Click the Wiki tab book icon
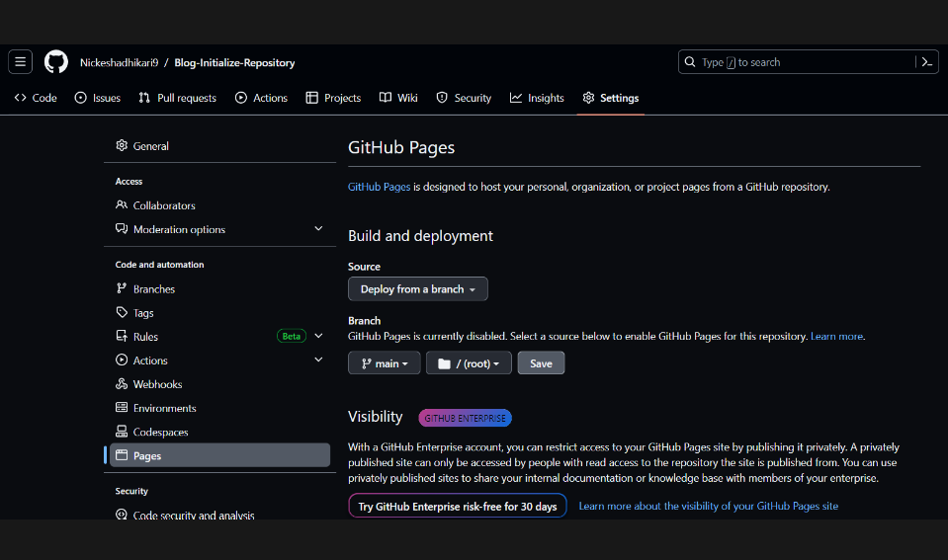This screenshot has width=948, height=560. point(386,97)
